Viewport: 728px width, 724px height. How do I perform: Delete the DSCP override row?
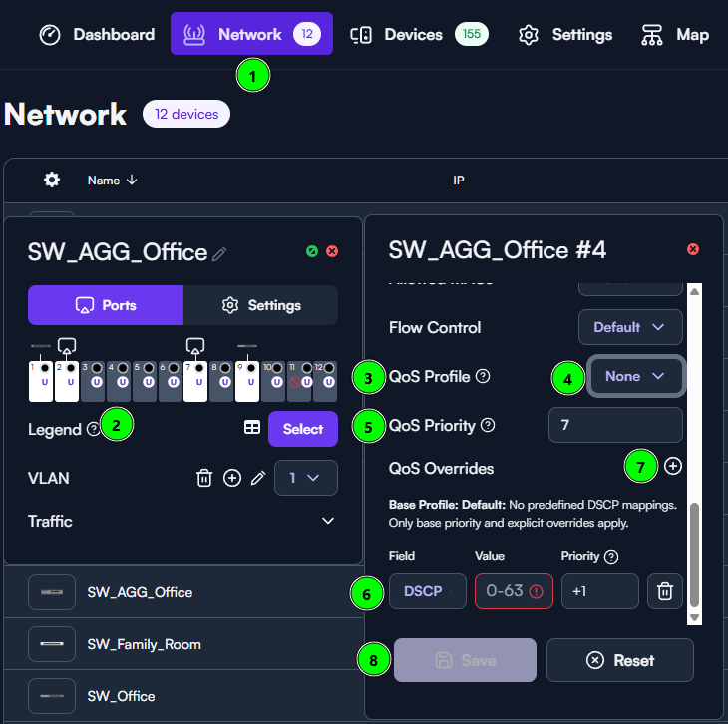[x=664, y=591]
